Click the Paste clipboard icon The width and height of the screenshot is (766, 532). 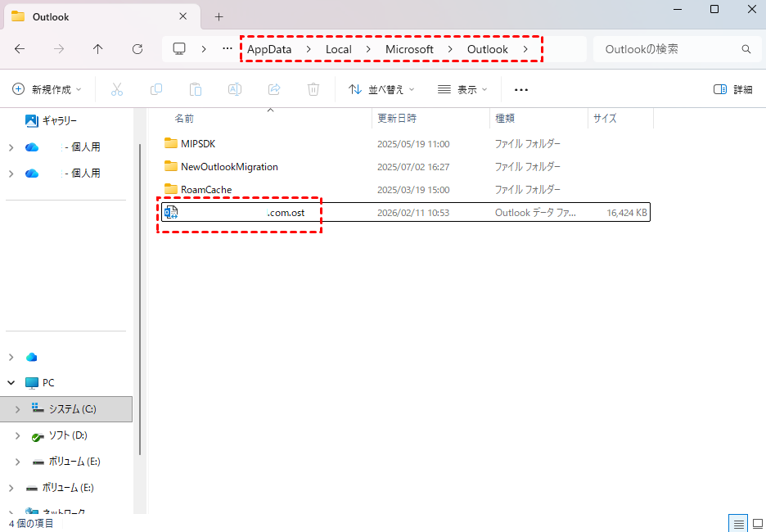196,89
